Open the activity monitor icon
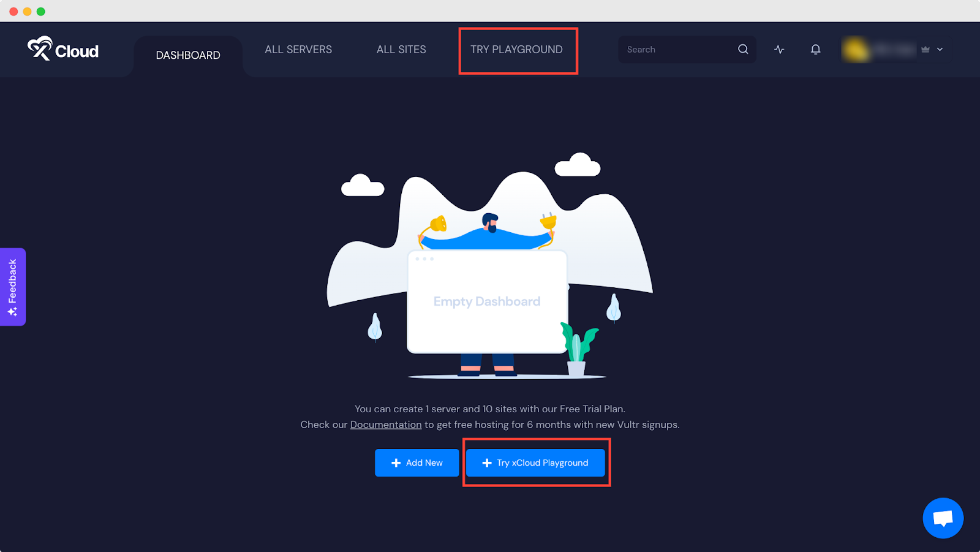 click(x=778, y=49)
